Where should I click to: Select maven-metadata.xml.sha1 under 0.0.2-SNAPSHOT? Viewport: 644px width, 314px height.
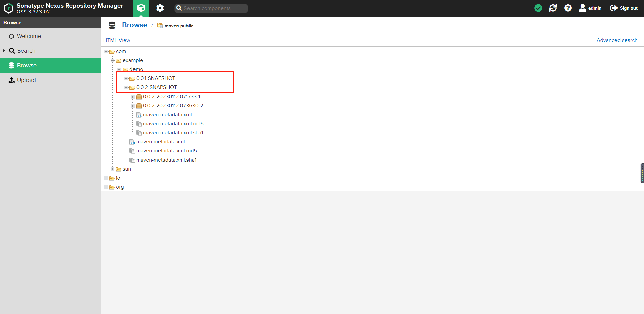[x=173, y=133]
